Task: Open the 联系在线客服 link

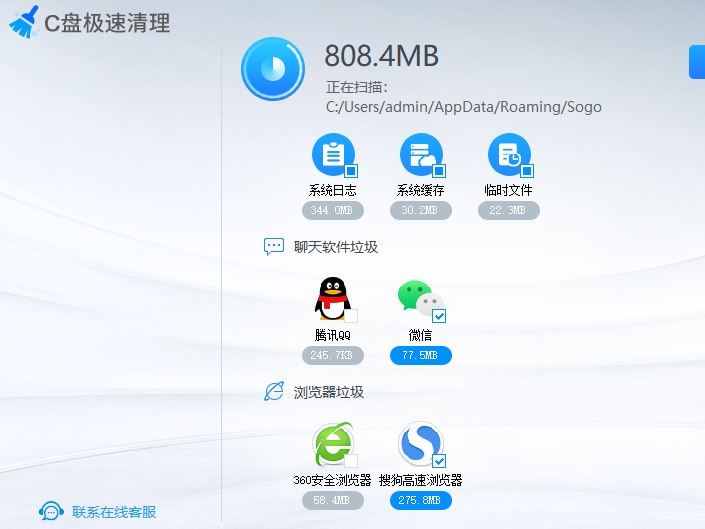Action: pos(114,512)
